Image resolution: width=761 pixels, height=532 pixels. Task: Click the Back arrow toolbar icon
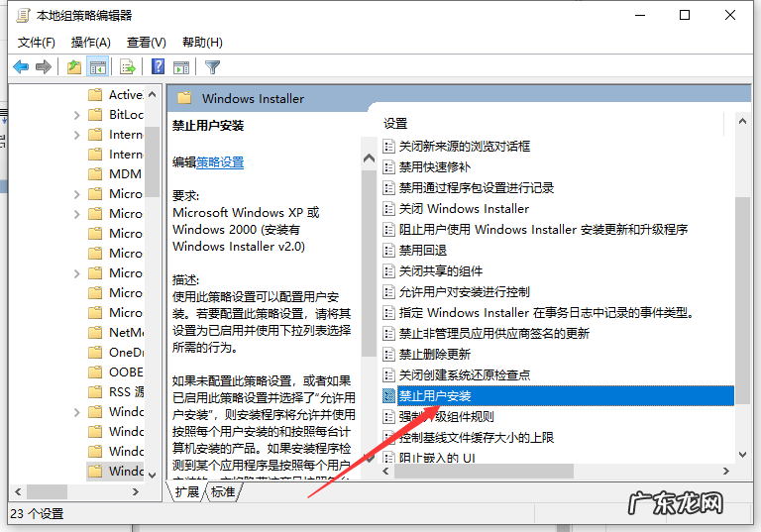pyautogui.click(x=21, y=66)
